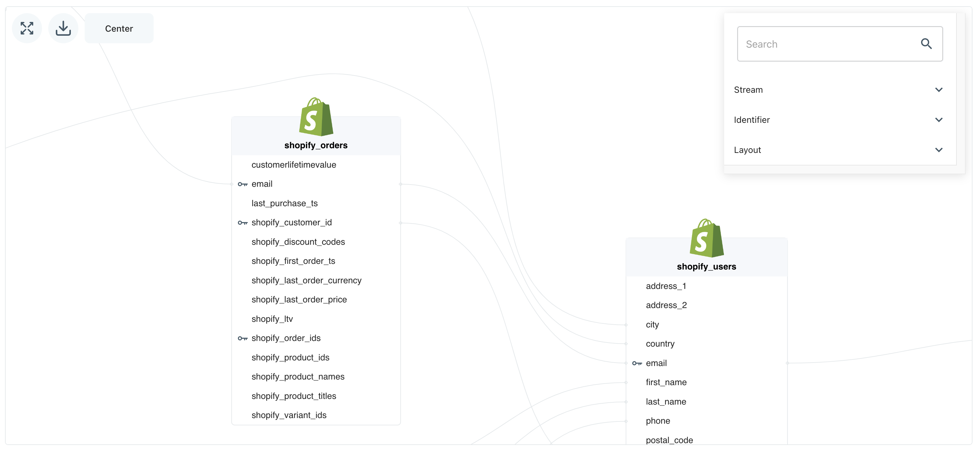The height and width of the screenshot is (450, 980).
Task: Select the shopify_ltv field
Action: pyautogui.click(x=272, y=319)
